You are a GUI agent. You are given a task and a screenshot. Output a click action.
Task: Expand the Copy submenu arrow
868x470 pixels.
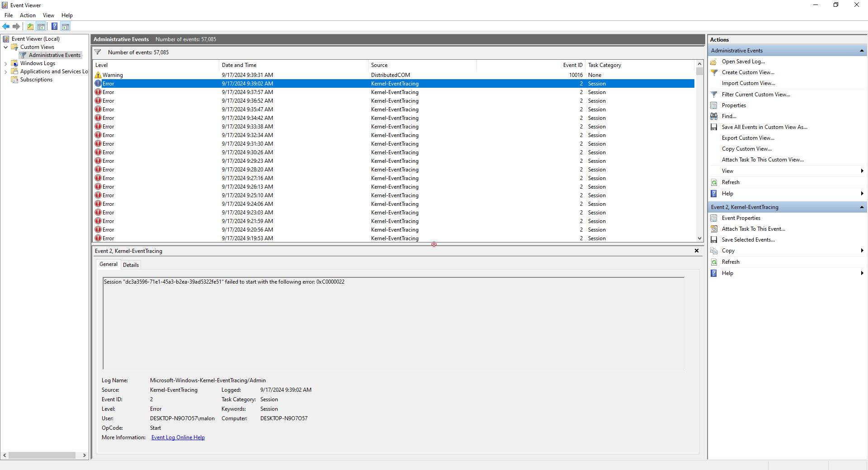[862, 251]
